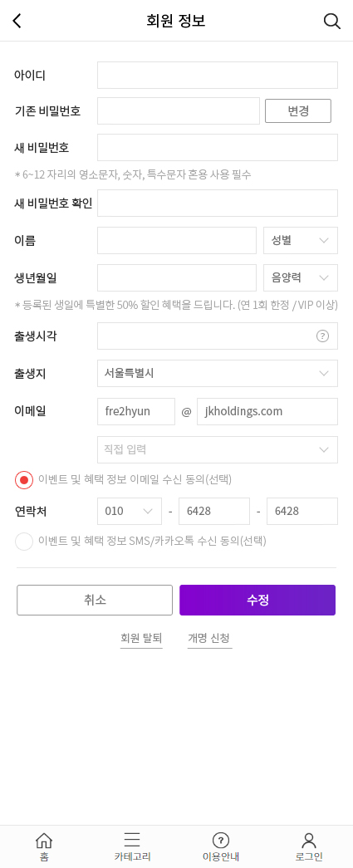
Task: Click the 취소 button
Action: point(95,600)
